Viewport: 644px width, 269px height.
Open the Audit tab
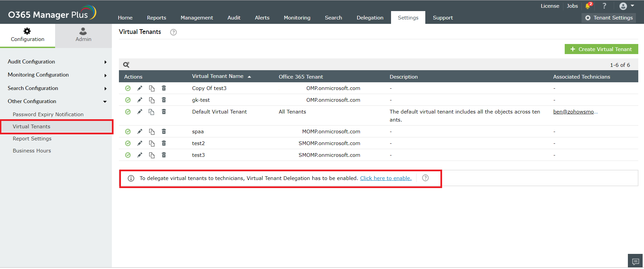234,17
